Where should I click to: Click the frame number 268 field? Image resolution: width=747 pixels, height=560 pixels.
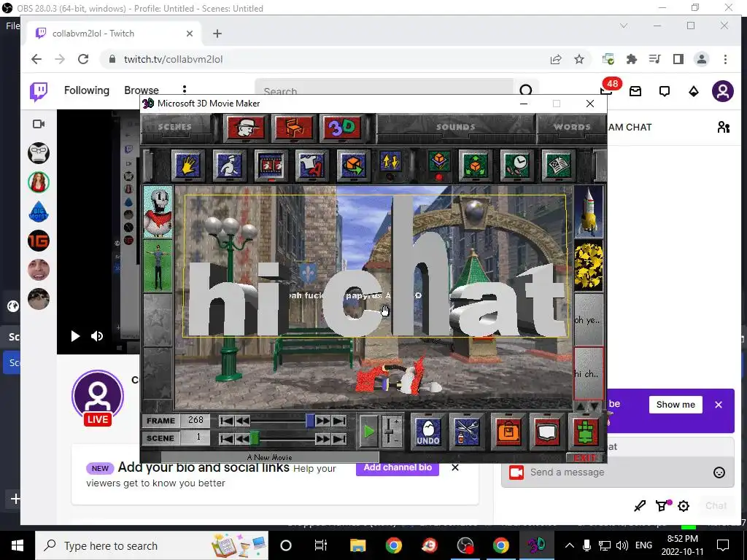(196, 421)
